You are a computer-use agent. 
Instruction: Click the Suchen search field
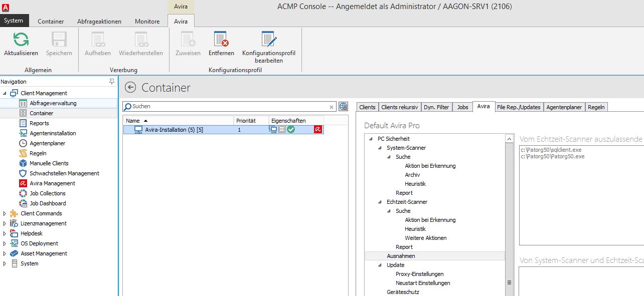point(228,106)
